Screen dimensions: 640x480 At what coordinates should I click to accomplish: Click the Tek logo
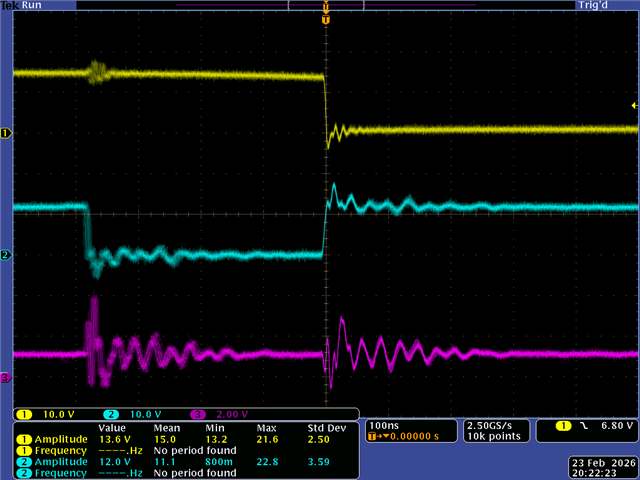(10, 5)
